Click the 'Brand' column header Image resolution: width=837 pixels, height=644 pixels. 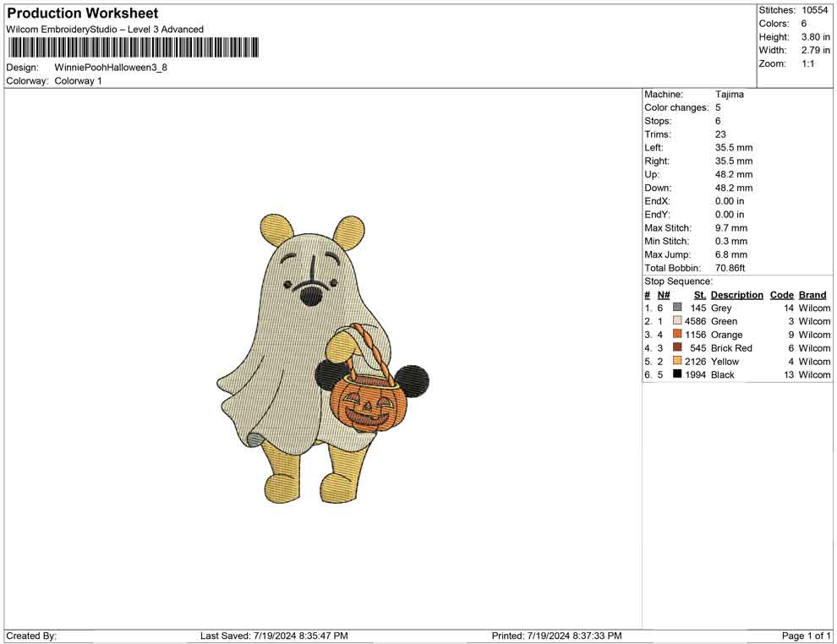point(812,295)
